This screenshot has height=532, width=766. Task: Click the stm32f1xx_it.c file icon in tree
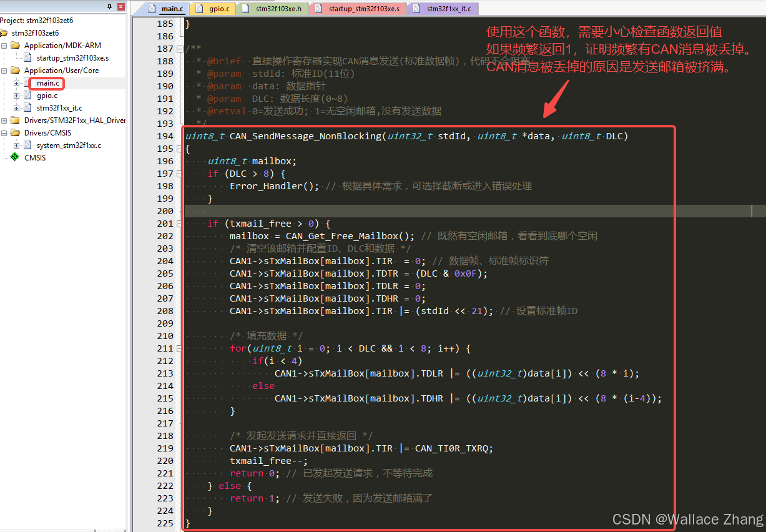click(27, 108)
